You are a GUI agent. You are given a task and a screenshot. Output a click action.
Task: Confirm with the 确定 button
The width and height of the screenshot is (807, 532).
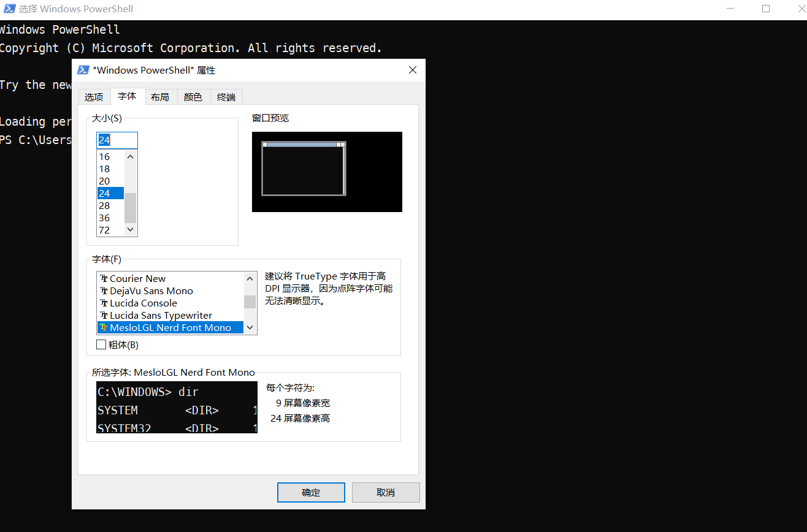click(x=311, y=492)
